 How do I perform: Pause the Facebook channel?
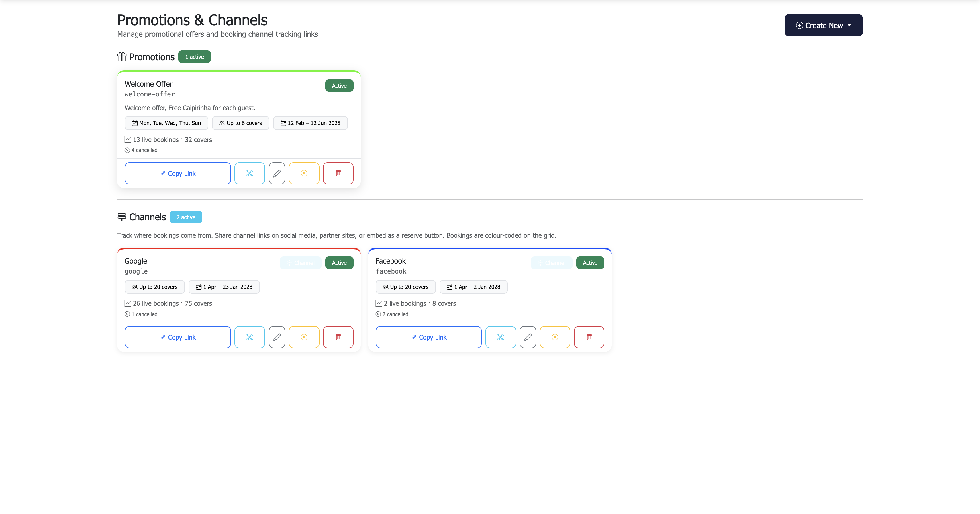(555, 337)
